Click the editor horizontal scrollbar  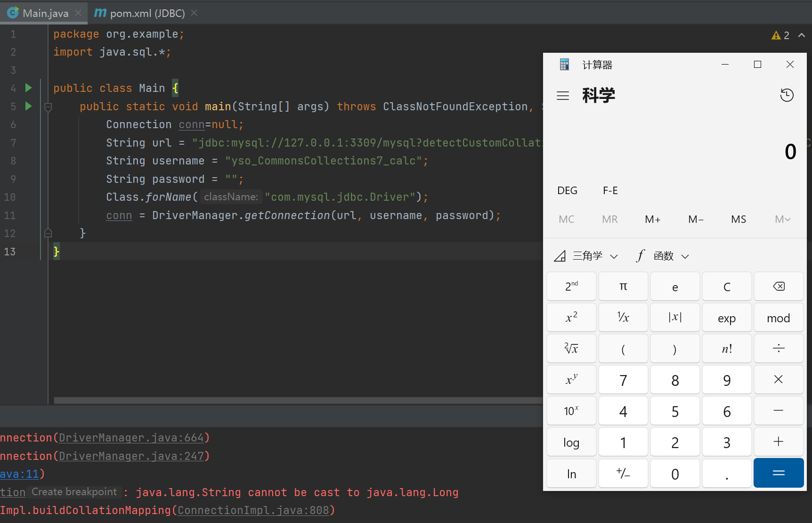pyautogui.click(x=298, y=400)
